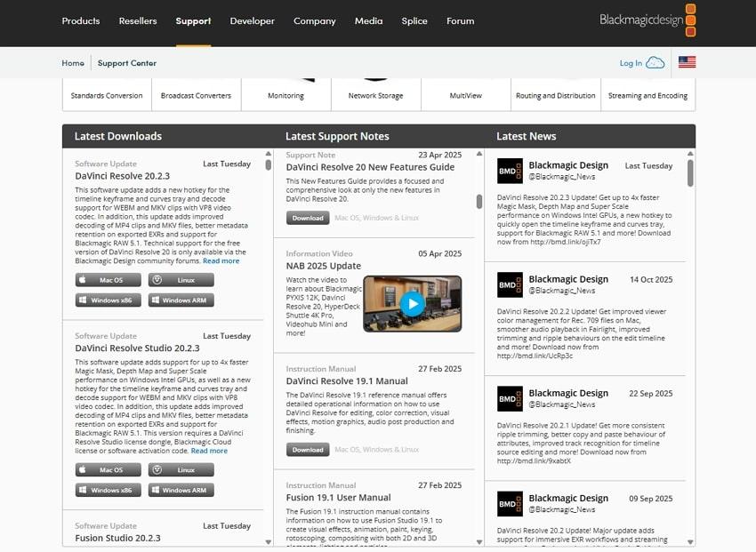756x552 pixels.
Task: Open the Resellers menu
Action: tap(138, 21)
